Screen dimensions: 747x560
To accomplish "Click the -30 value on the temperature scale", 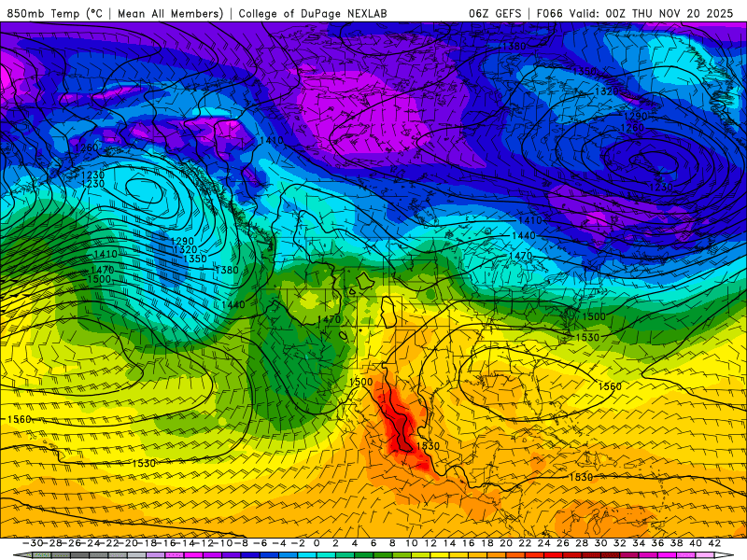I will click(33, 543).
